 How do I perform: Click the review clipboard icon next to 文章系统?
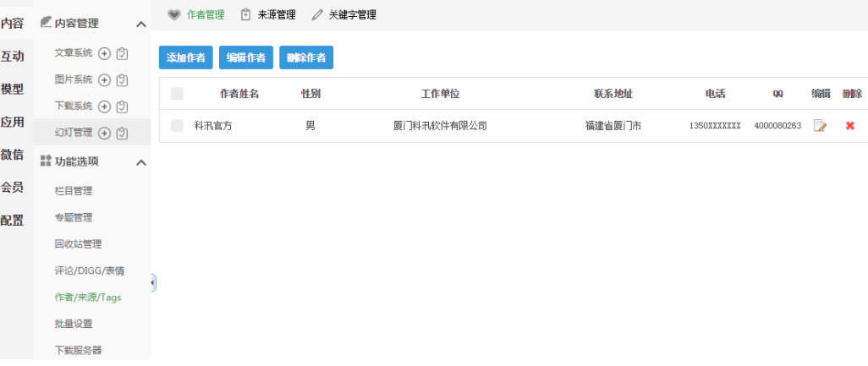[x=122, y=53]
